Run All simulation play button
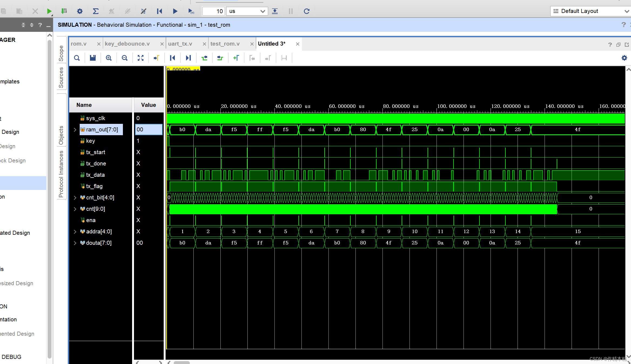The width and height of the screenshot is (631, 364). pos(175,11)
